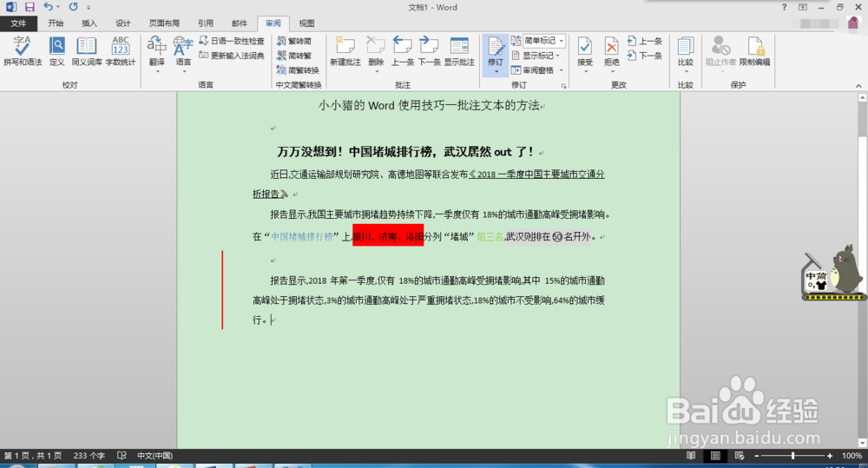The width and height of the screenshot is (868, 468).
Task: Convert Traditional to Simplified (繁转简)
Action: coord(294,41)
